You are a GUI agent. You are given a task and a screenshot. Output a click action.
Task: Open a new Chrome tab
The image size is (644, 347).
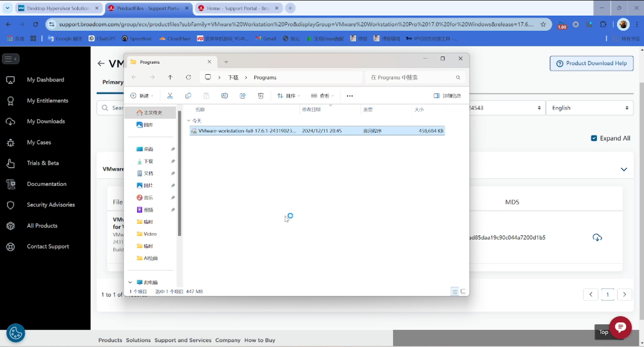290,8
